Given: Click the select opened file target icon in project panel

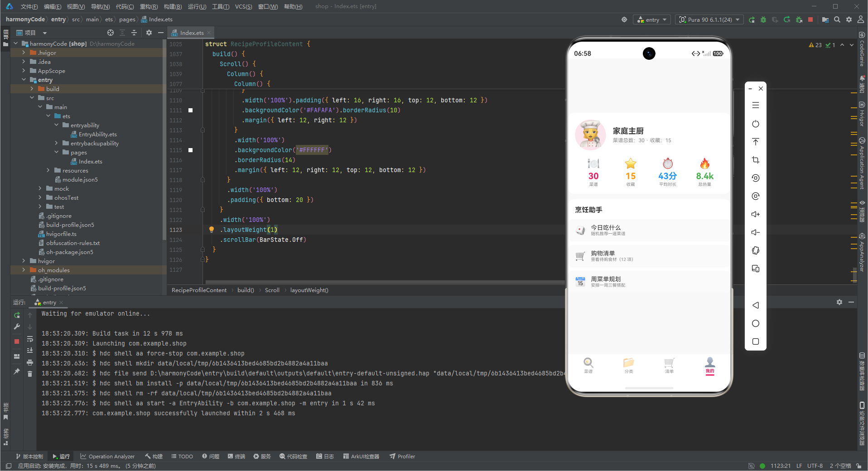Looking at the screenshot, I should point(111,33).
